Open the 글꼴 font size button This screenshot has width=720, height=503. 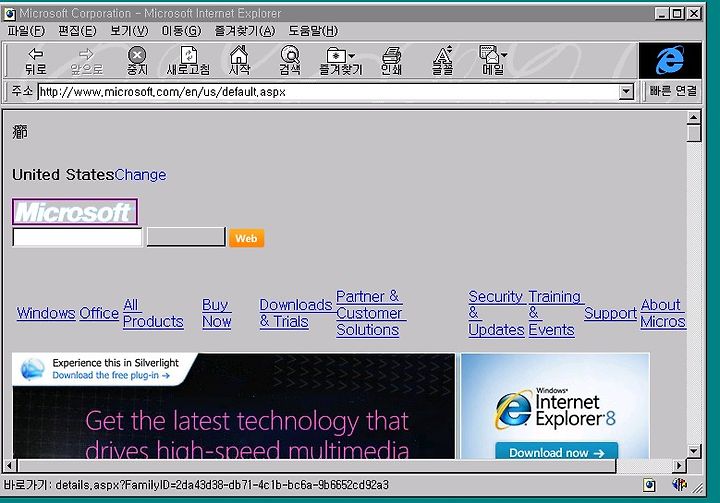[x=442, y=61]
